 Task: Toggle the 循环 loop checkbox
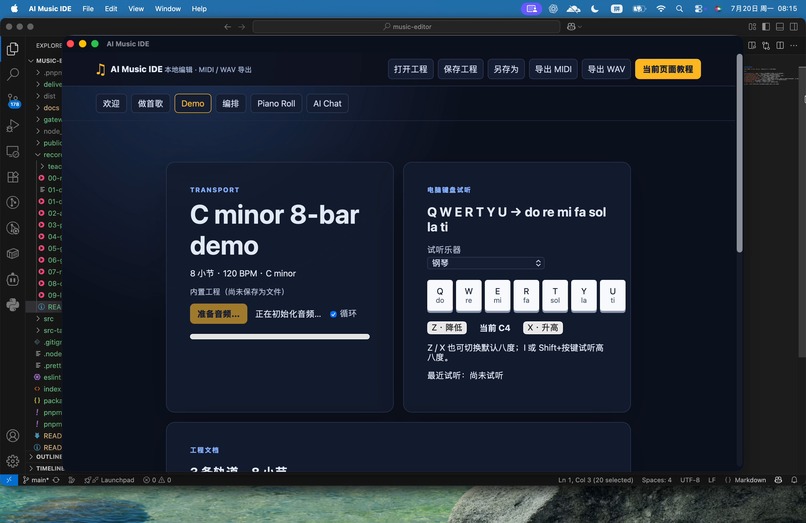tap(333, 314)
